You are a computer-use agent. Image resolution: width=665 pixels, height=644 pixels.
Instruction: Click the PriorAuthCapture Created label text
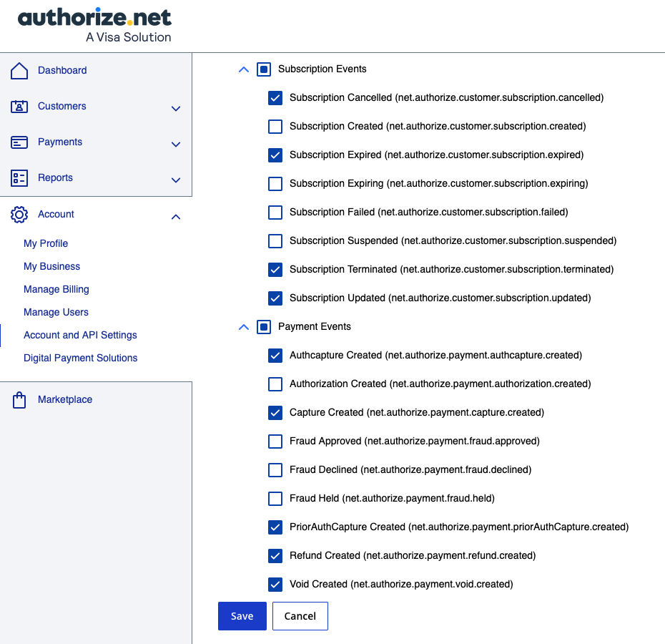point(459,527)
